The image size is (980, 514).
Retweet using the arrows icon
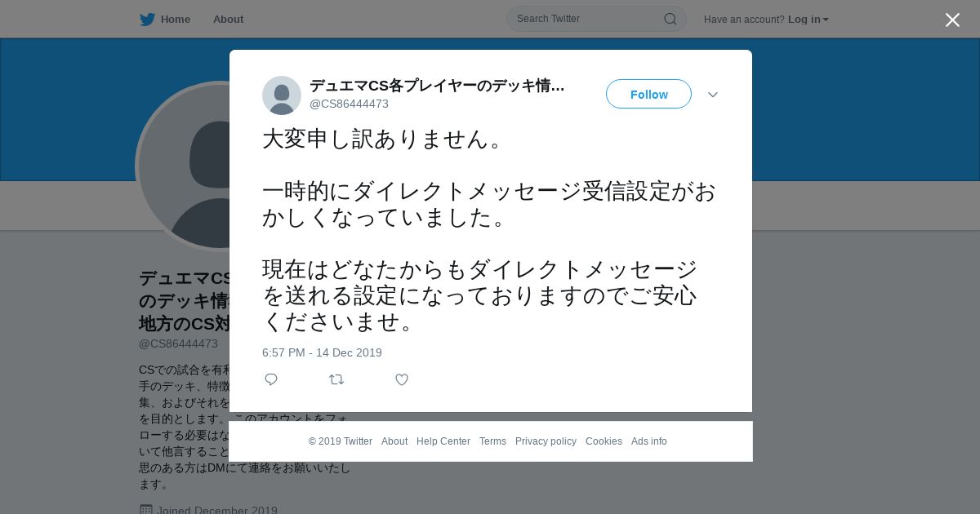(x=336, y=379)
